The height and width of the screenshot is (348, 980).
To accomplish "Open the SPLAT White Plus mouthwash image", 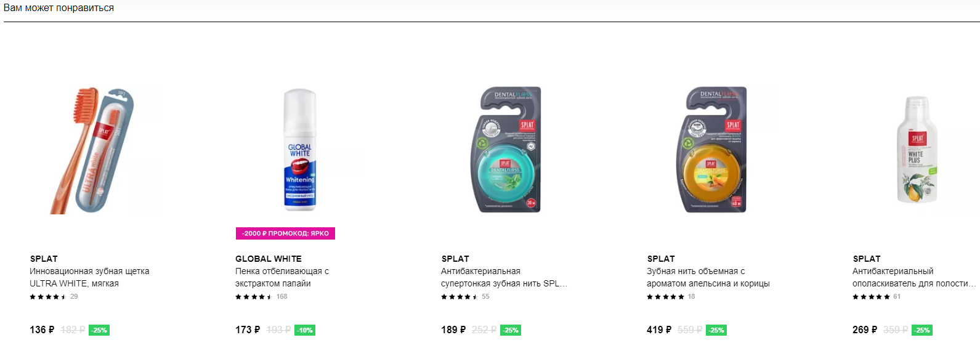I will pos(917,150).
